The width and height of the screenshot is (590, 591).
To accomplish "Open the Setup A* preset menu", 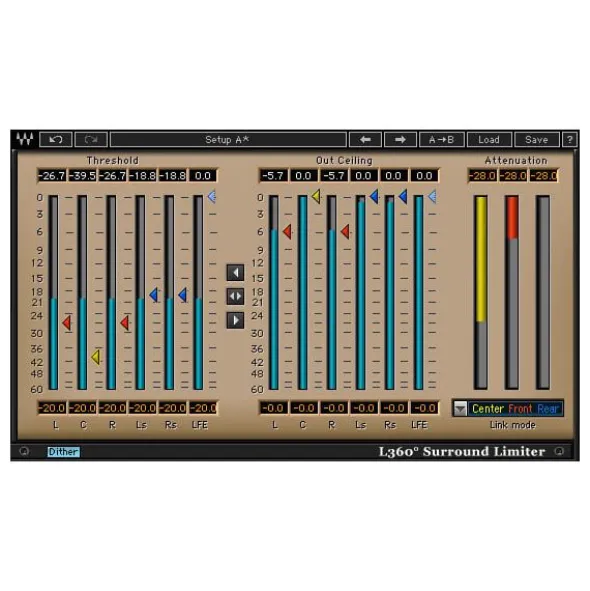I will [228, 140].
